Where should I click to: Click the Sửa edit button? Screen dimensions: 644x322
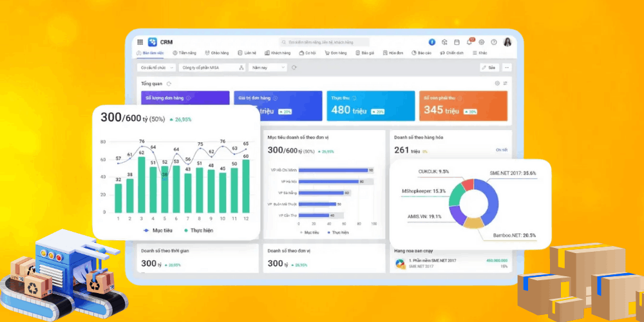point(489,67)
